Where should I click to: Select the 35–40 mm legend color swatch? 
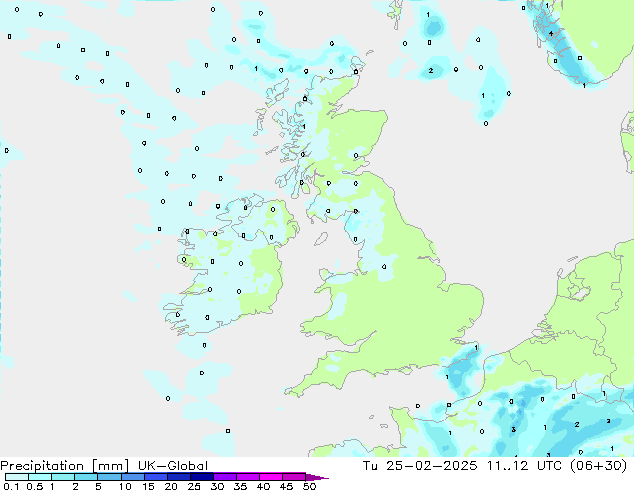(247, 477)
